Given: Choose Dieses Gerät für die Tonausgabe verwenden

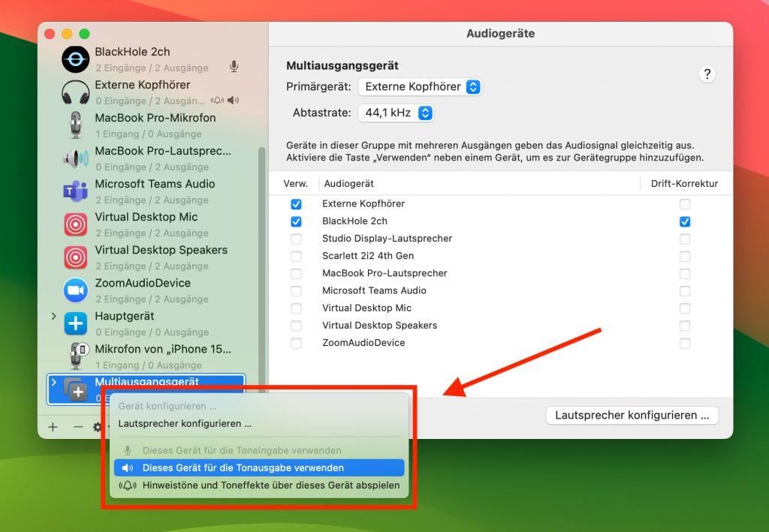Looking at the screenshot, I should coord(259,467).
